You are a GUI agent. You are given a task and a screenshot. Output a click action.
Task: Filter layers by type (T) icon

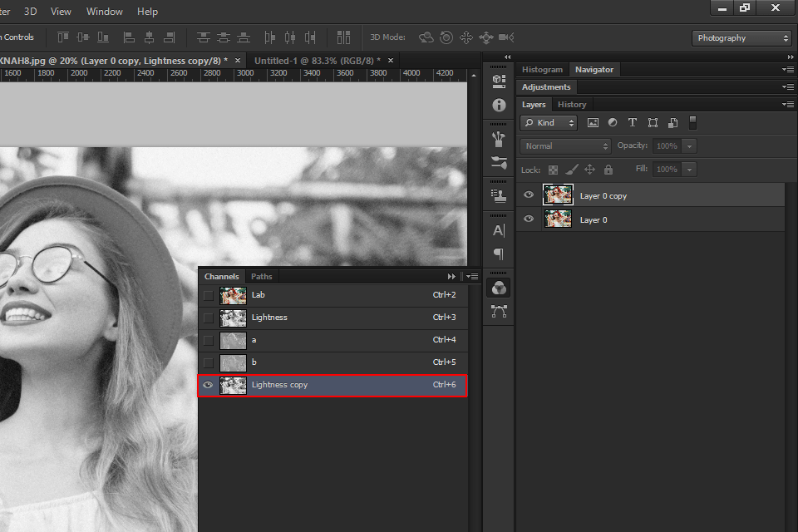pos(633,122)
